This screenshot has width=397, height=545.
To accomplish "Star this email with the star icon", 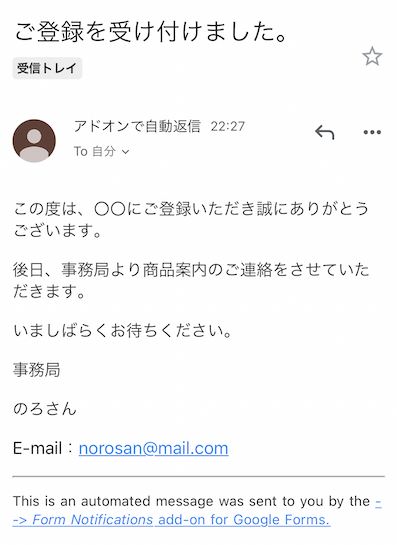I will coord(372,56).
